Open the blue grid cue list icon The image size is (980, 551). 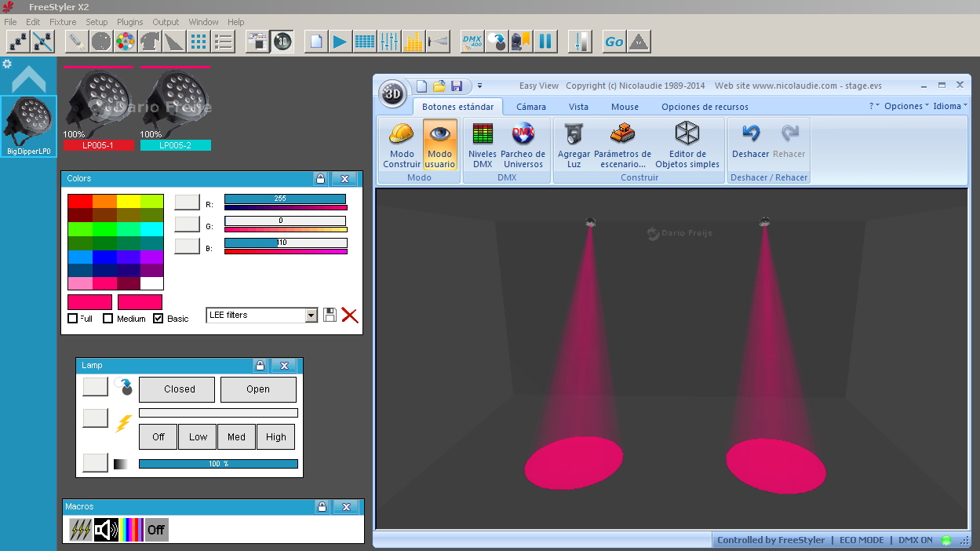click(365, 41)
